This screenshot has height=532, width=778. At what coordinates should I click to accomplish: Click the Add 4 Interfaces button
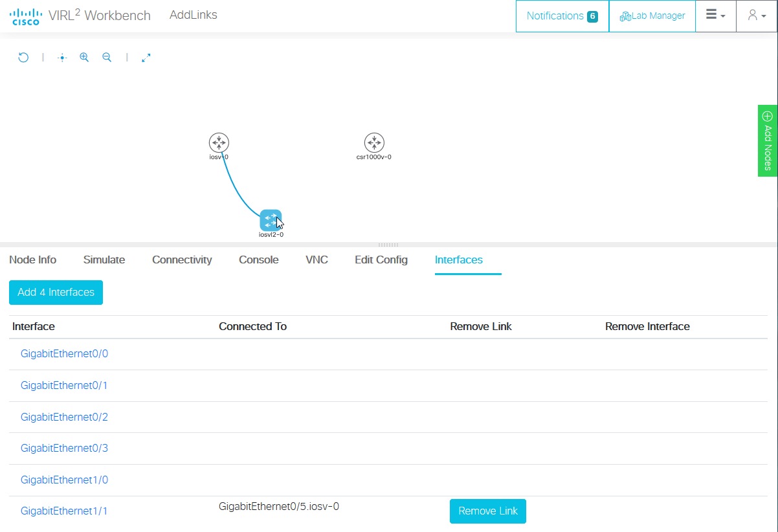pyautogui.click(x=56, y=293)
